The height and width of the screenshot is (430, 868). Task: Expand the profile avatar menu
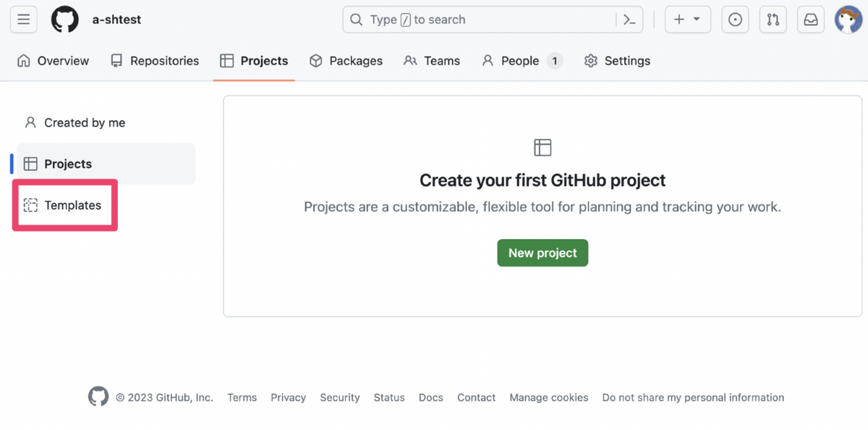point(848,20)
